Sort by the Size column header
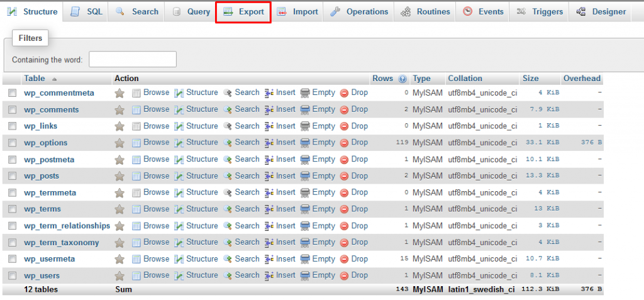 click(530, 79)
